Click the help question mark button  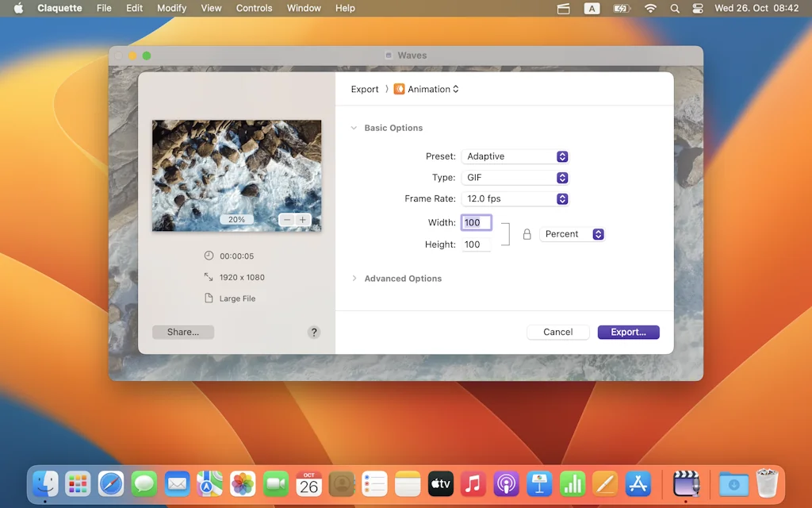(x=314, y=332)
